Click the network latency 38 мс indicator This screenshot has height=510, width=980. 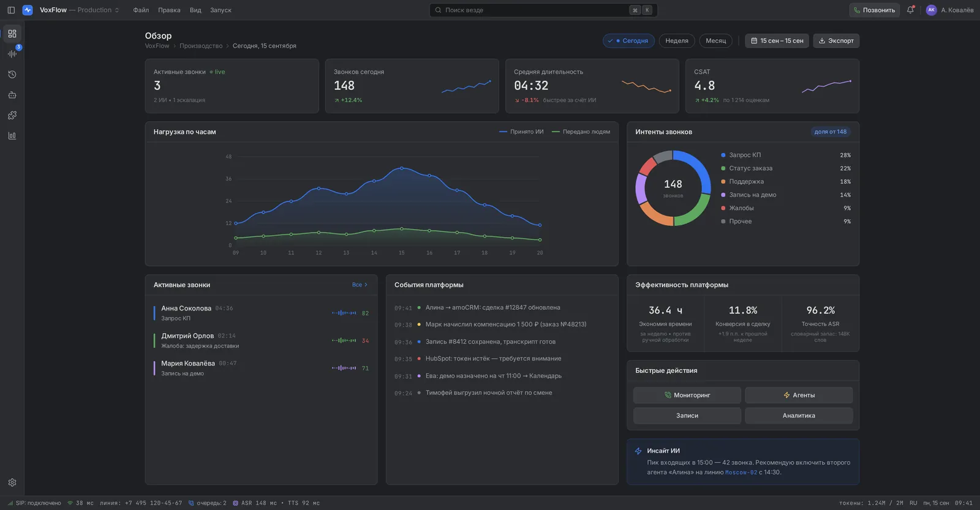[x=80, y=503]
